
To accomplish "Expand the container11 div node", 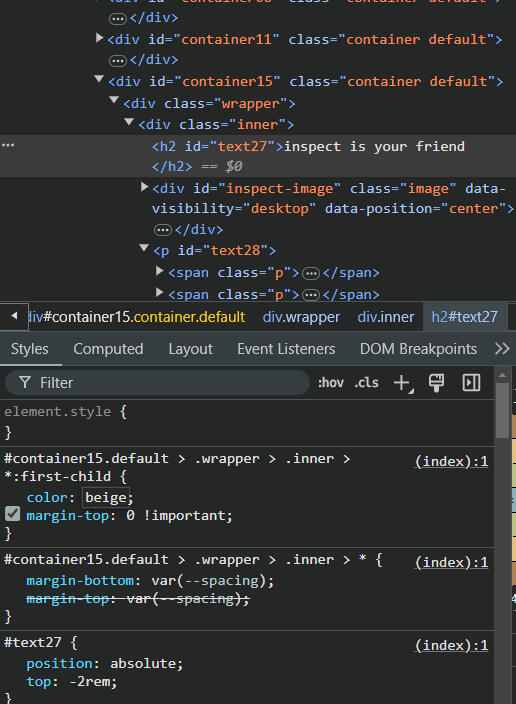I will pyautogui.click(x=99, y=38).
